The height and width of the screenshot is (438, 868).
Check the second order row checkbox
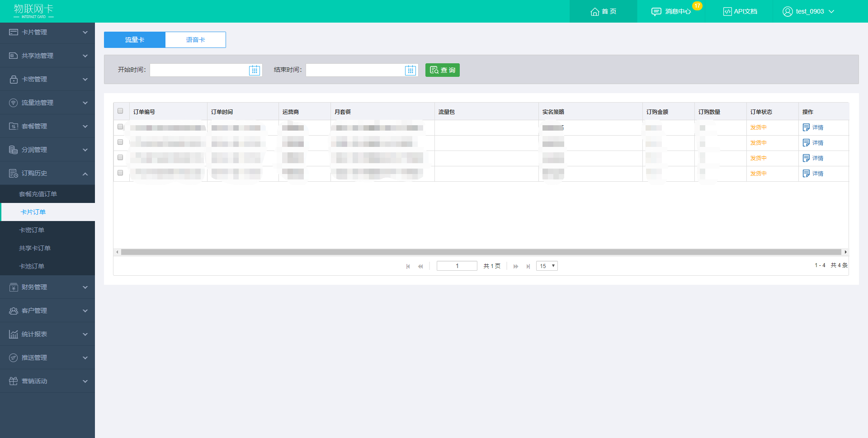tap(120, 142)
